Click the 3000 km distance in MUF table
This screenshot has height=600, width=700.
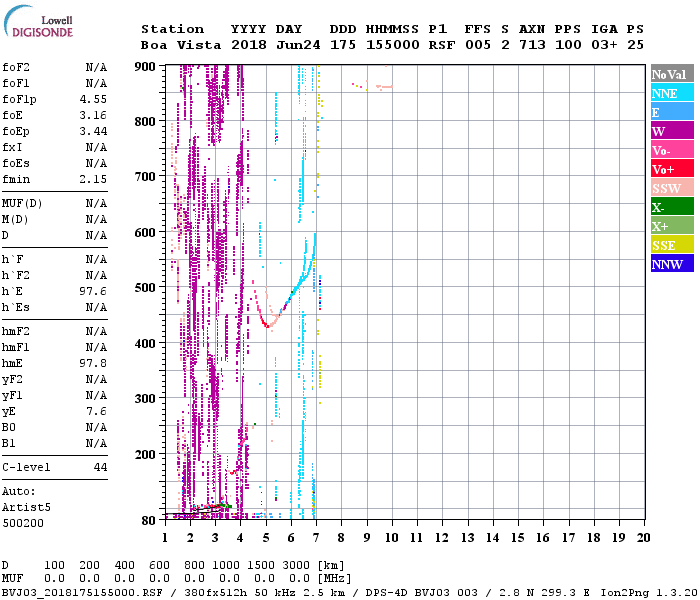(296, 565)
